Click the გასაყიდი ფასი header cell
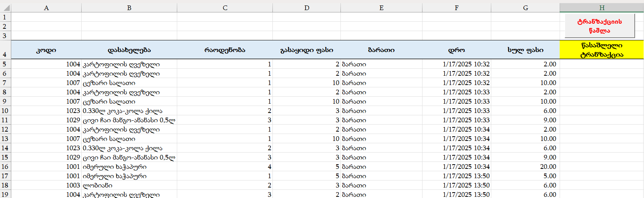The image size is (644, 198). pyautogui.click(x=307, y=50)
